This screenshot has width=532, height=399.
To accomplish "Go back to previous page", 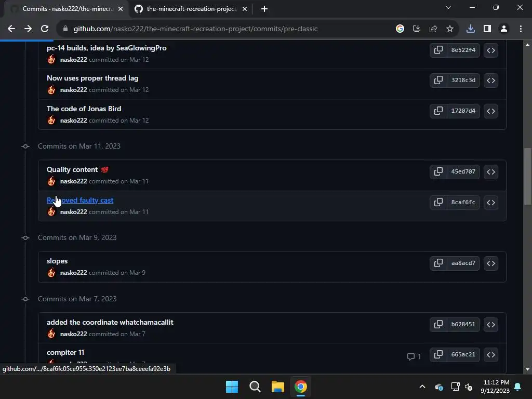I will 11,29.
